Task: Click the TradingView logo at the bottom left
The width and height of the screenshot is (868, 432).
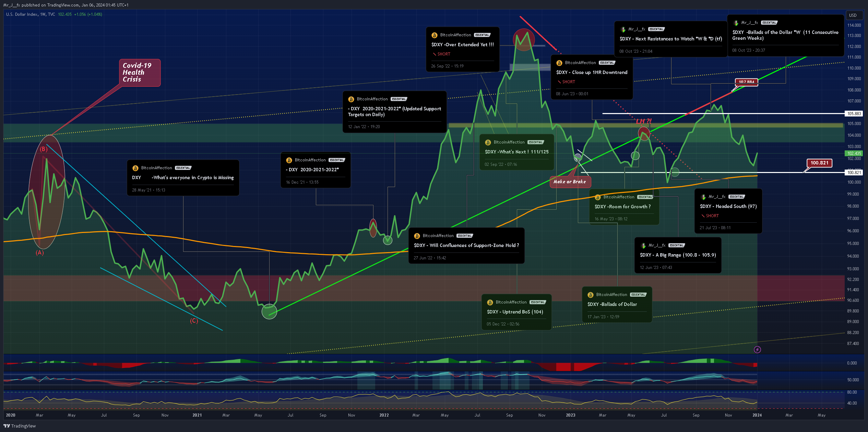Action: pyautogui.click(x=20, y=426)
